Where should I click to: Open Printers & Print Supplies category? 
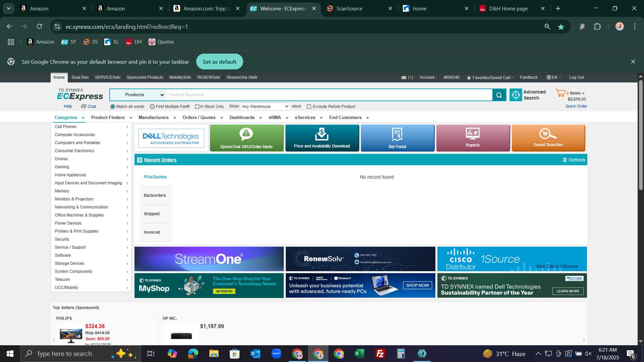tap(91, 231)
